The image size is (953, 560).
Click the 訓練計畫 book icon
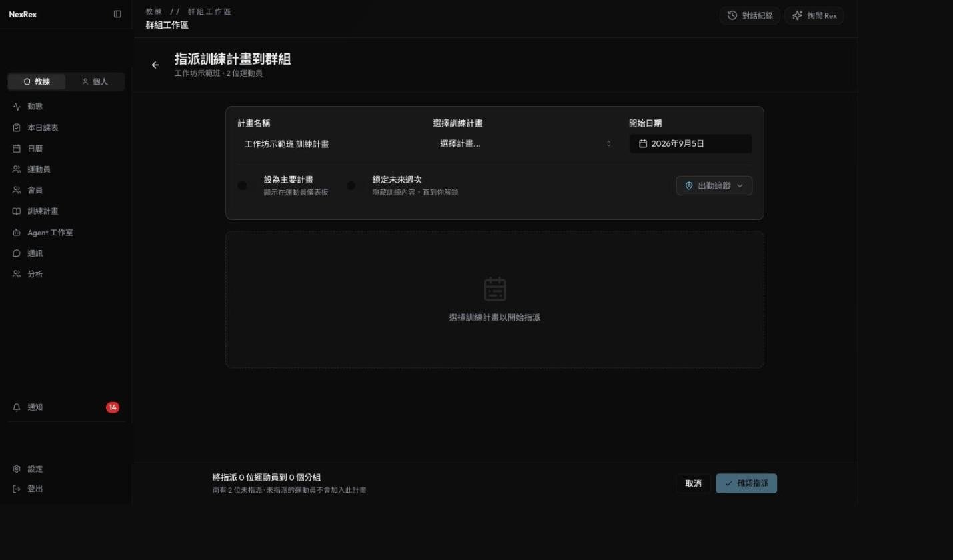pyautogui.click(x=17, y=211)
